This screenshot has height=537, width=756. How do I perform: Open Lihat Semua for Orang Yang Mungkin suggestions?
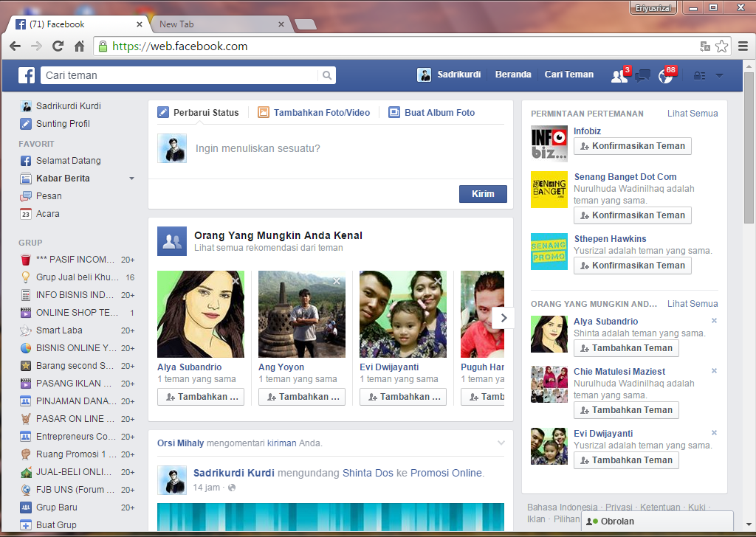(x=693, y=304)
